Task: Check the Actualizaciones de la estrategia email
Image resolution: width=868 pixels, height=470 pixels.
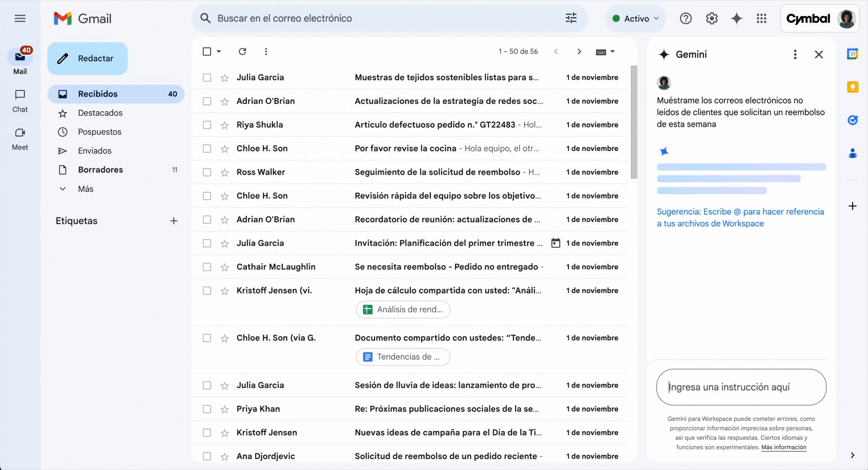Action: tap(207, 101)
